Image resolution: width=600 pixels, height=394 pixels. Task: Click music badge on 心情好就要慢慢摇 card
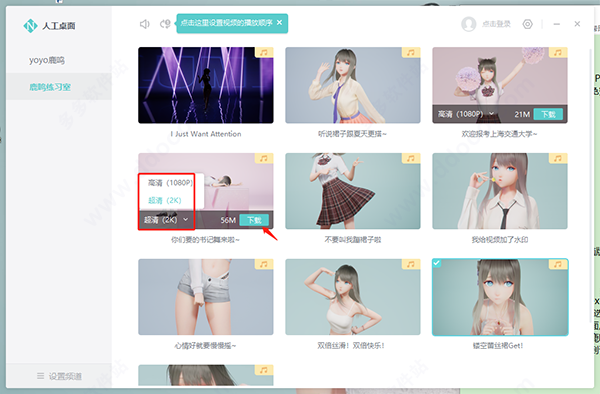[264, 264]
